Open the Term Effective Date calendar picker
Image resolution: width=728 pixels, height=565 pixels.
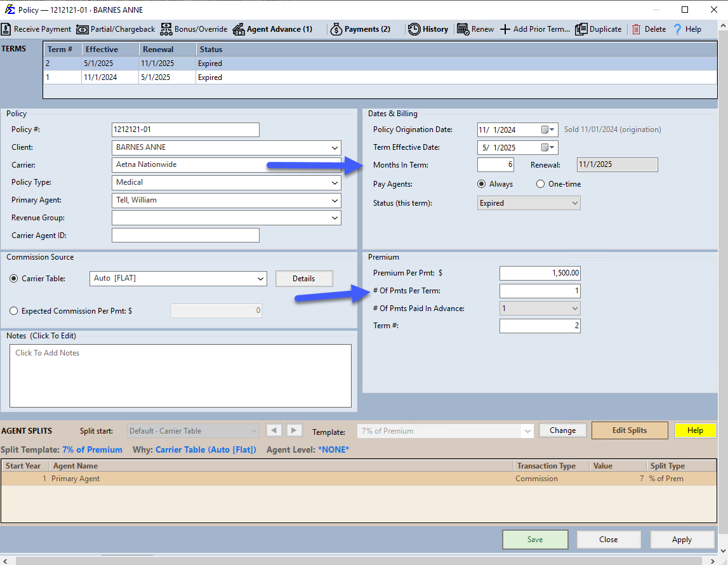point(548,148)
